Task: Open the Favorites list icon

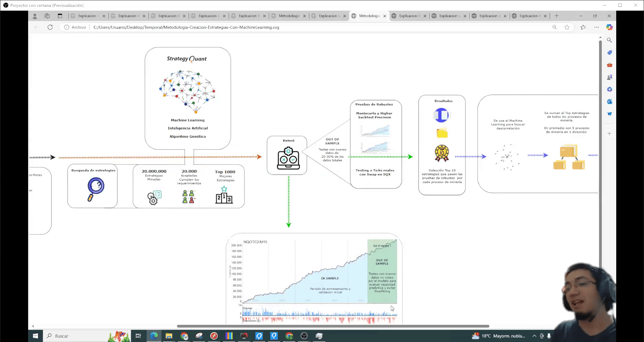Action: (x=583, y=27)
